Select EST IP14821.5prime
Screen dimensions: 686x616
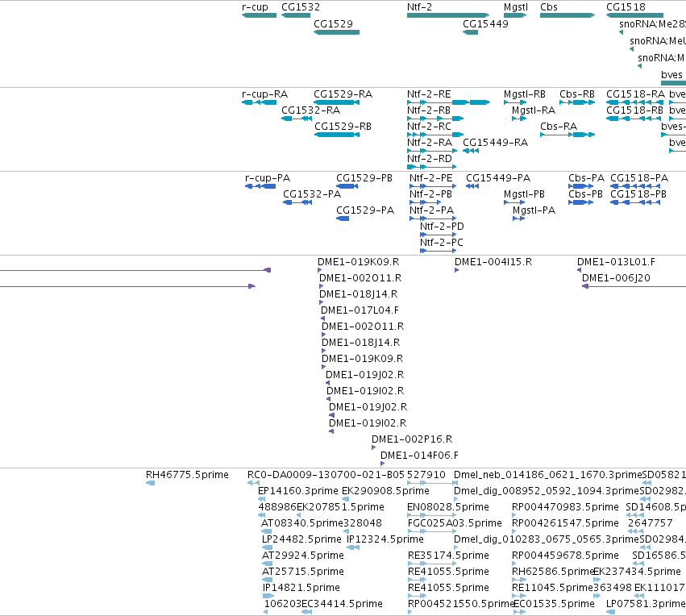point(301,589)
